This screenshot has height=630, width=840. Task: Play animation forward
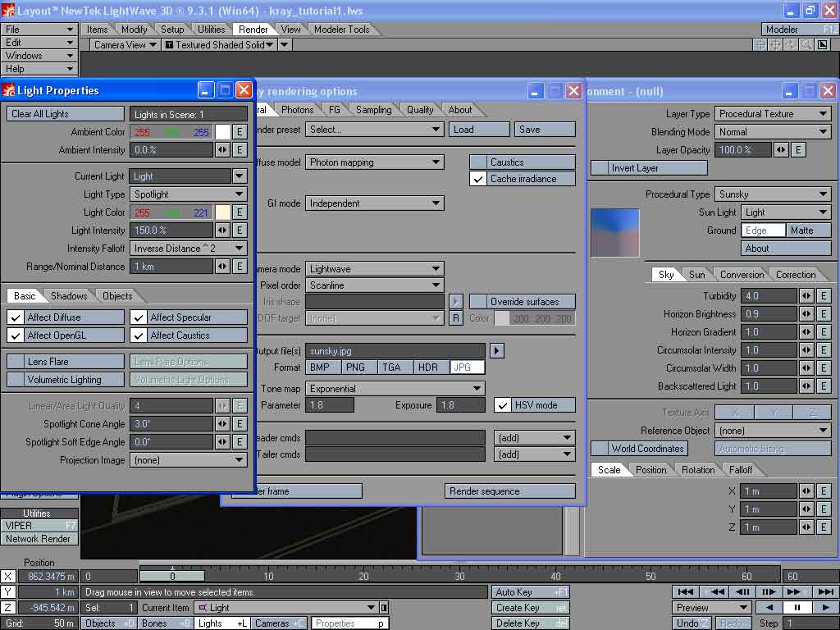[x=825, y=608]
